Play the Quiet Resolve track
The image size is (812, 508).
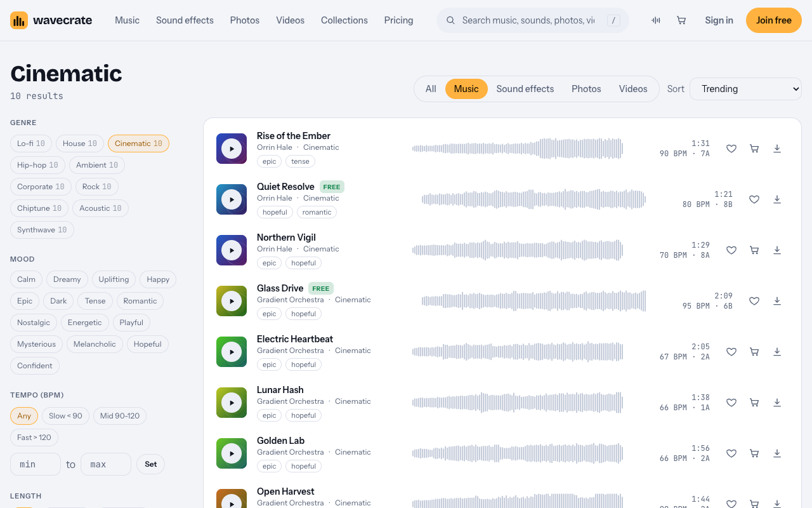[x=232, y=199]
